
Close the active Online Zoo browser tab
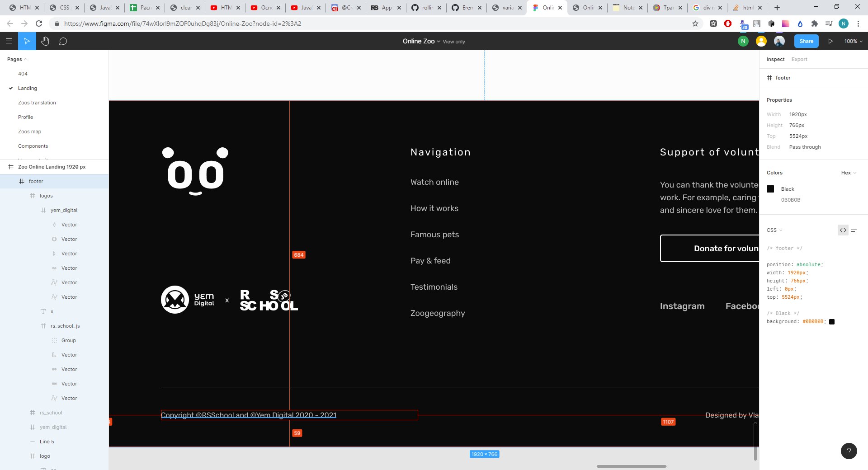(x=560, y=8)
